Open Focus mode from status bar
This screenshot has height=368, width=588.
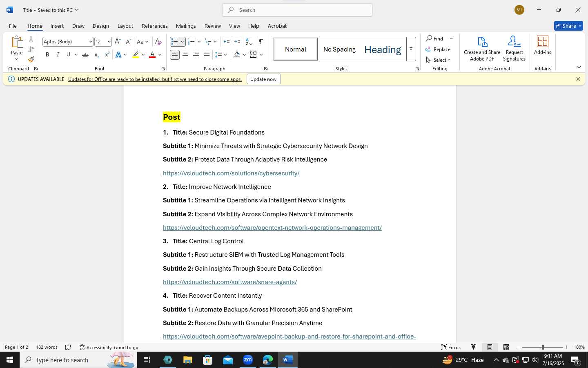tap(451, 347)
